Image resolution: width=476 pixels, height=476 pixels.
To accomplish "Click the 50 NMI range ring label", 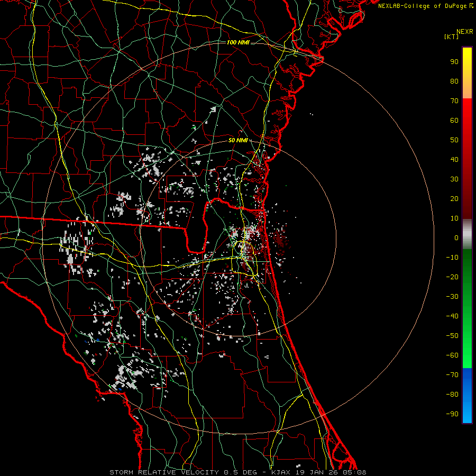I will click(238, 140).
